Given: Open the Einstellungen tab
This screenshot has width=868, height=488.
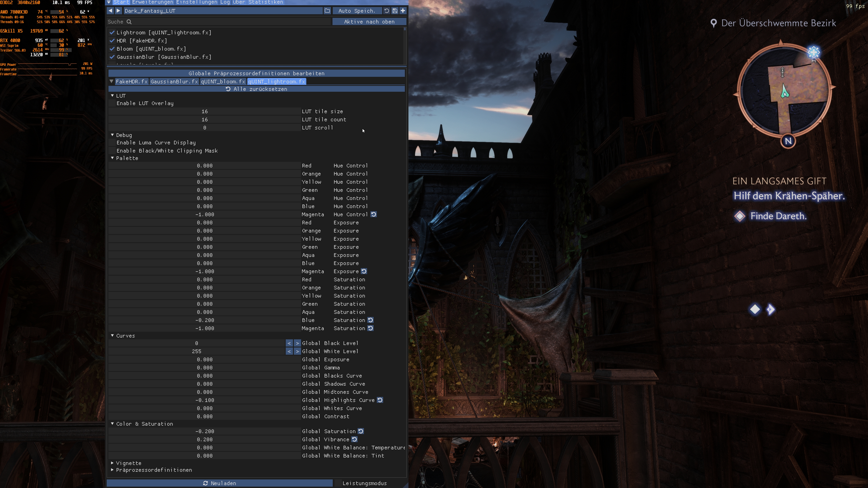Looking at the screenshot, I should pyautogui.click(x=196, y=2).
